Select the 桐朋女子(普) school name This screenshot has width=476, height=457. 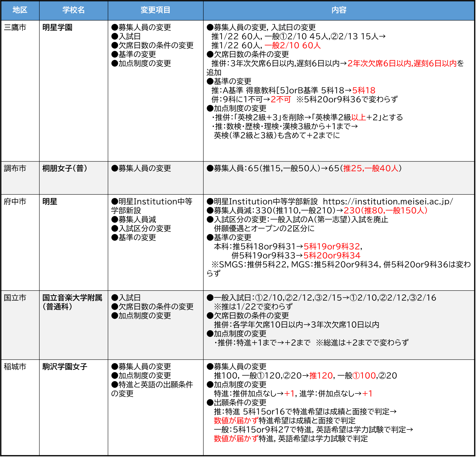[65, 168]
